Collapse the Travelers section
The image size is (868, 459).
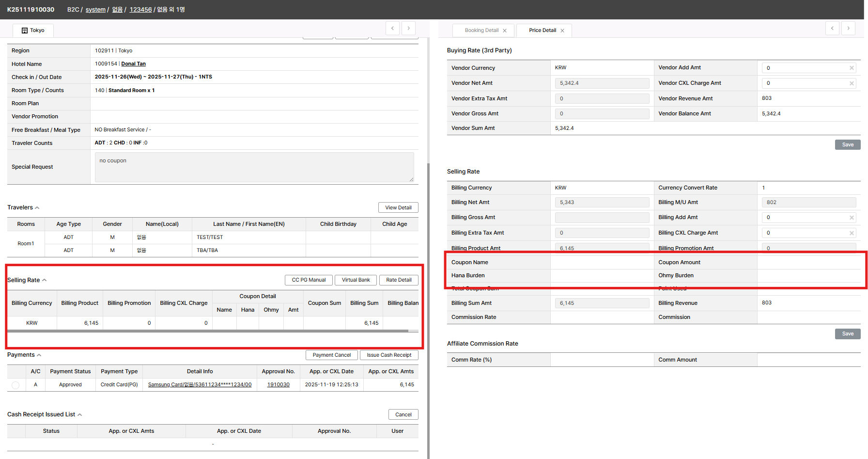[37, 208]
